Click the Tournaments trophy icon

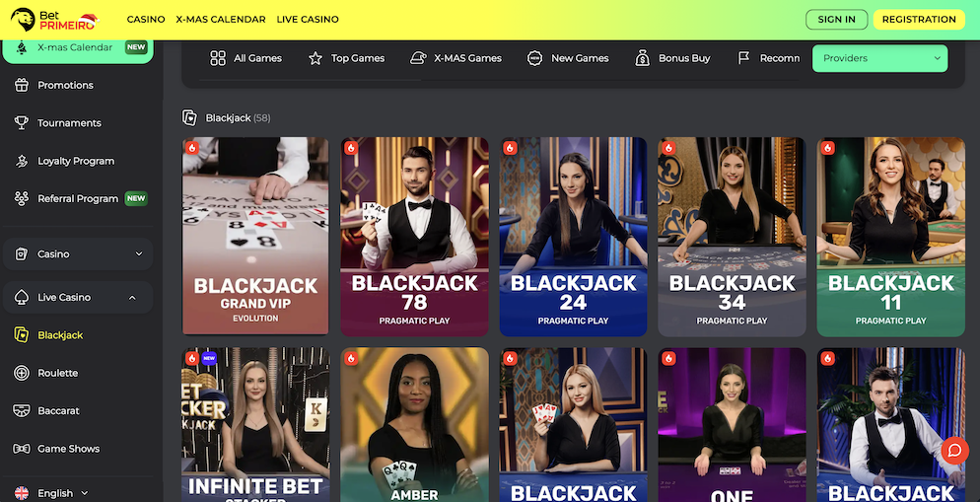pos(22,122)
